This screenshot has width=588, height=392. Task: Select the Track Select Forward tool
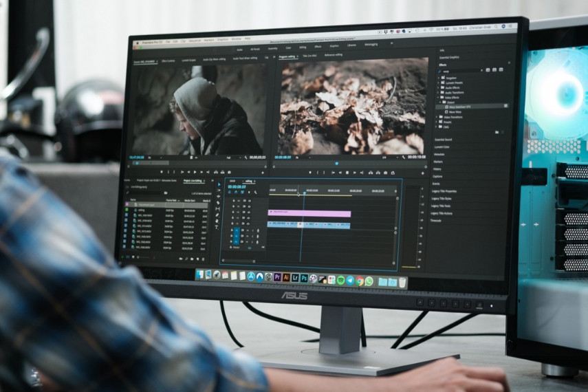pyautogui.click(x=219, y=190)
